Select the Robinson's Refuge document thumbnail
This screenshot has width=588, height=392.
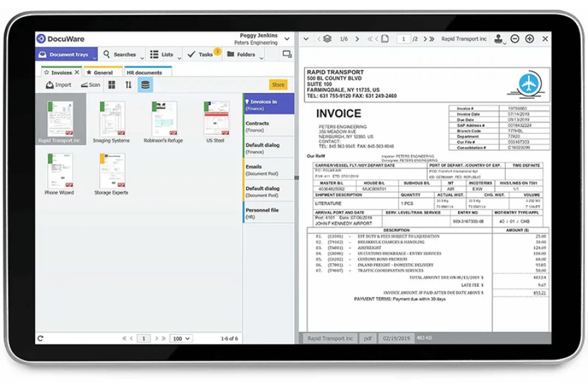click(164, 122)
